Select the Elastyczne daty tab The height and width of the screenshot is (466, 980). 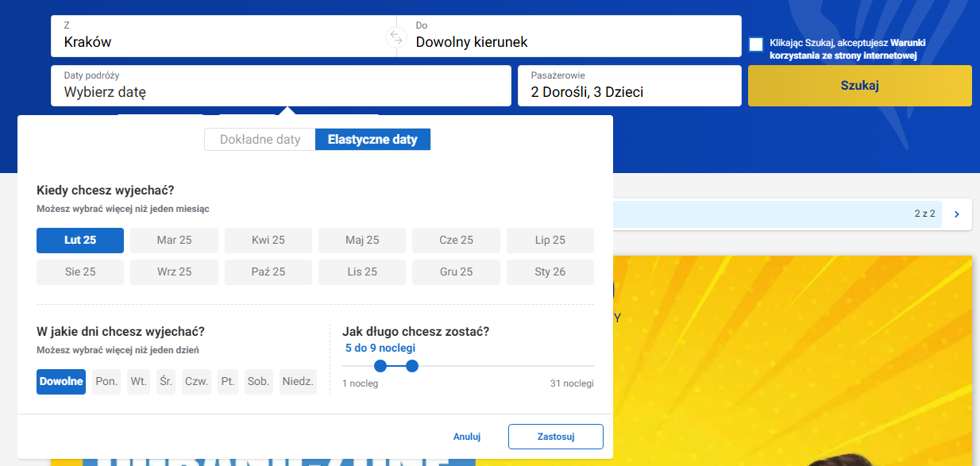click(372, 140)
